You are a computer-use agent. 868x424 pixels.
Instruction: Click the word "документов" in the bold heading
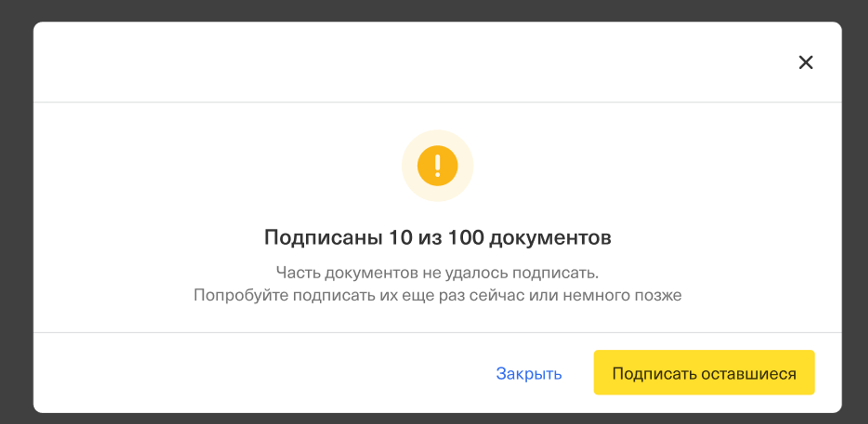(550, 238)
